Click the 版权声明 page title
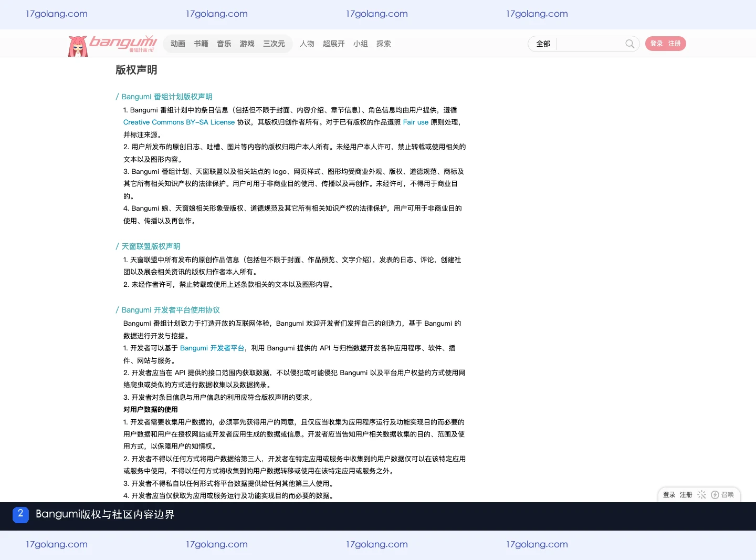 pos(136,70)
